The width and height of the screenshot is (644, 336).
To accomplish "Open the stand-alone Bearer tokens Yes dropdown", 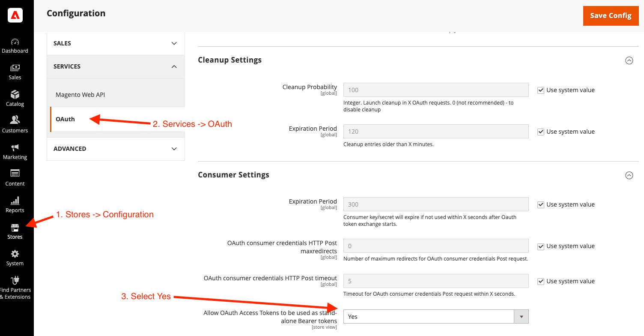I will tap(436, 316).
